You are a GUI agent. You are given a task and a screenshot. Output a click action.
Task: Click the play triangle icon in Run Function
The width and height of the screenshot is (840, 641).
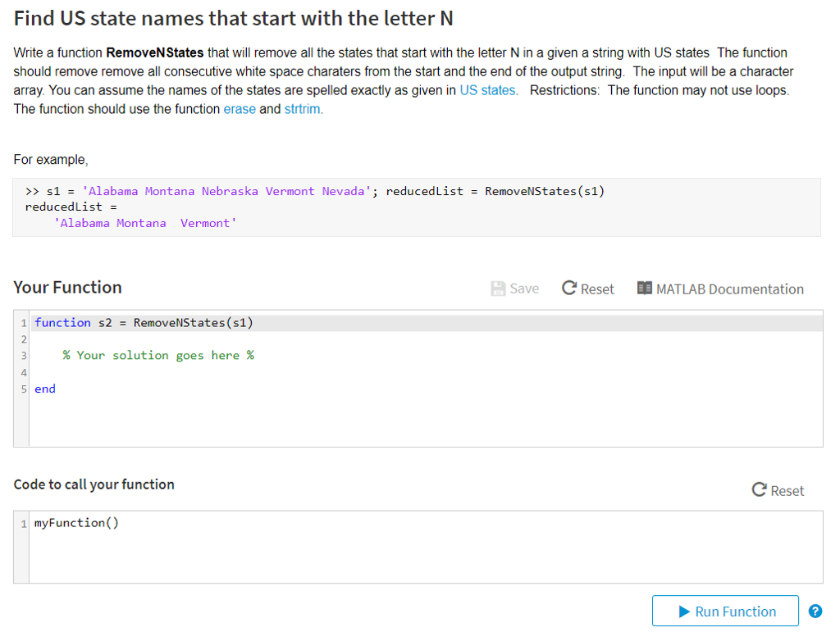(684, 611)
